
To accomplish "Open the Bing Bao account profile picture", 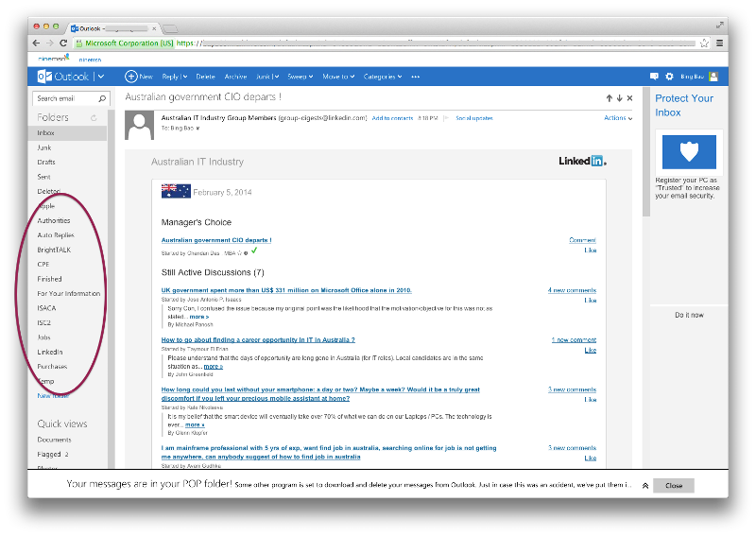I will [713, 77].
